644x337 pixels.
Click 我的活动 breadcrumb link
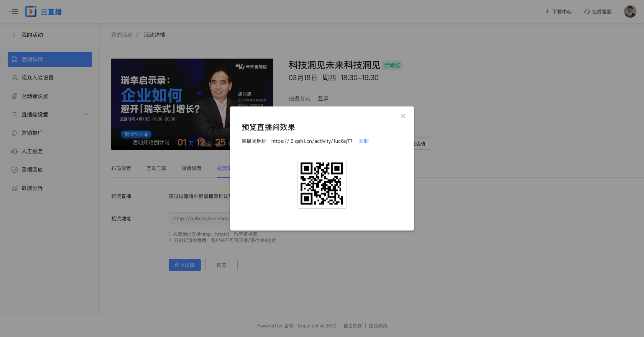(x=122, y=35)
